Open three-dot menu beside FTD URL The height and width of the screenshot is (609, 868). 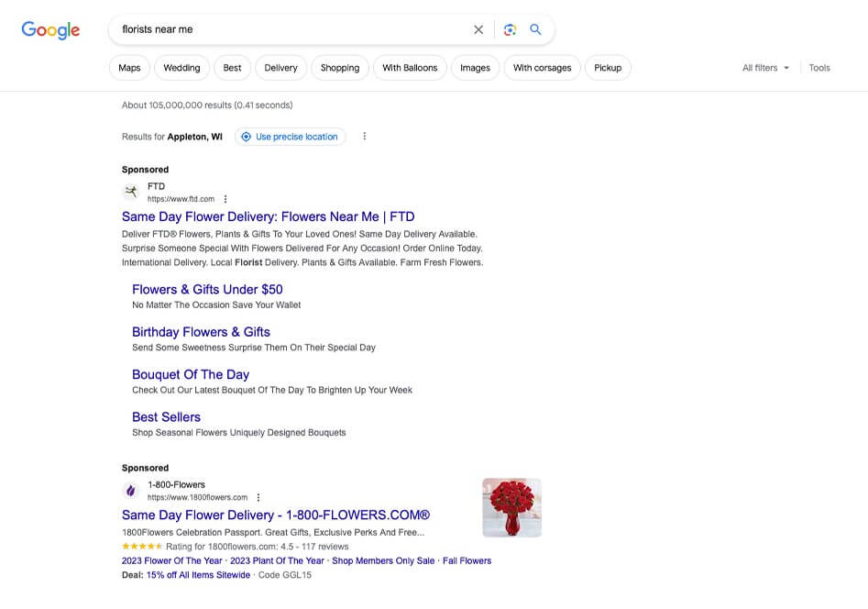pyautogui.click(x=225, y=199)
